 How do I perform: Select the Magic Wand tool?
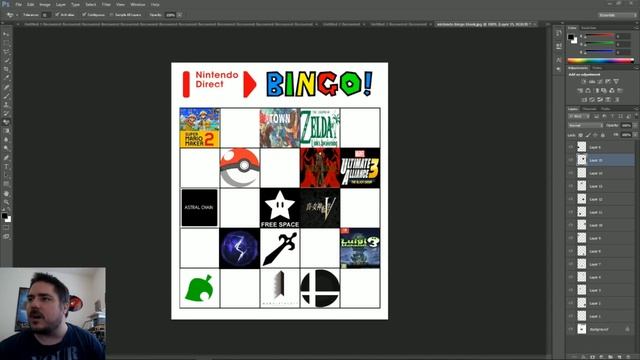pyautogui.click(x=6, y=61)
